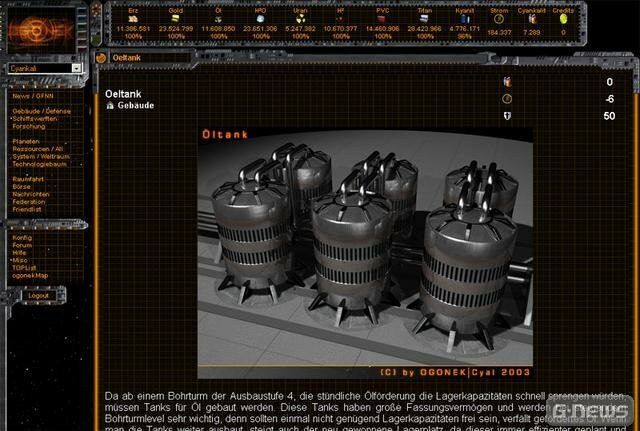The image size is (640, 431).
Task: Click the Öltank building image
Action: 365,254
